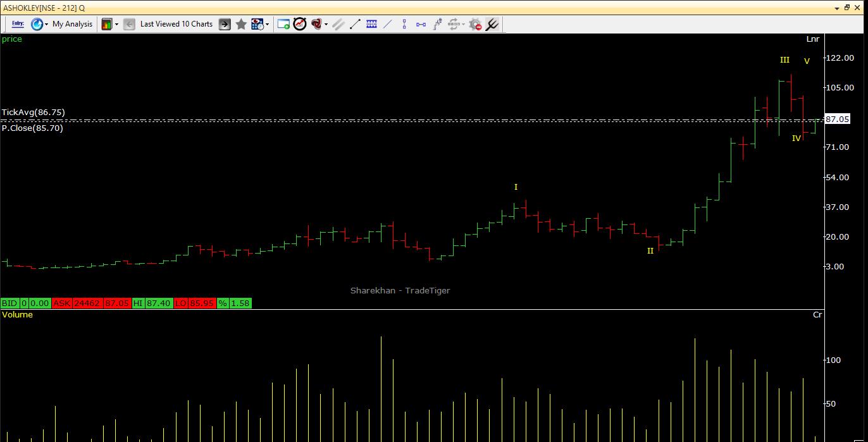Image resolution: width=868 pixels, height=442 pixels.
Task: Select the pitchfork drawing tool
Action: pos(492,24)
